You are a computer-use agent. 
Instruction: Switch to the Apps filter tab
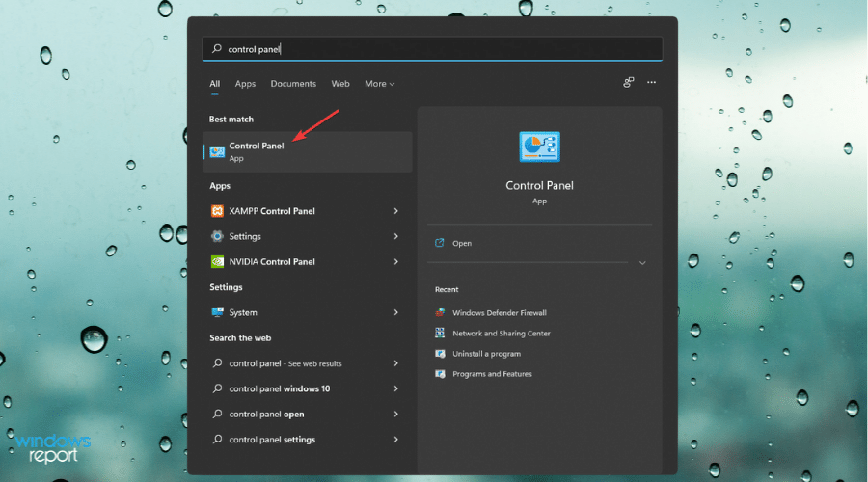[245, 84]
